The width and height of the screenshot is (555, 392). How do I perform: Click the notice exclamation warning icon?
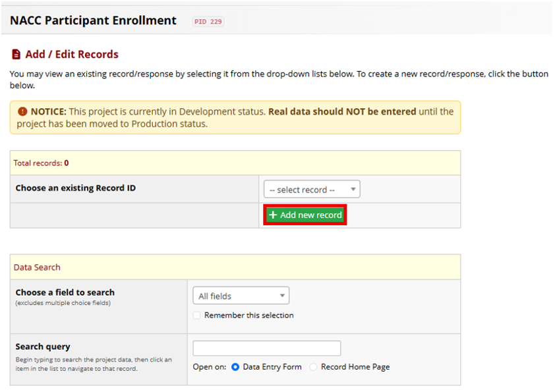pyautogui.click(x=22, y=111)
